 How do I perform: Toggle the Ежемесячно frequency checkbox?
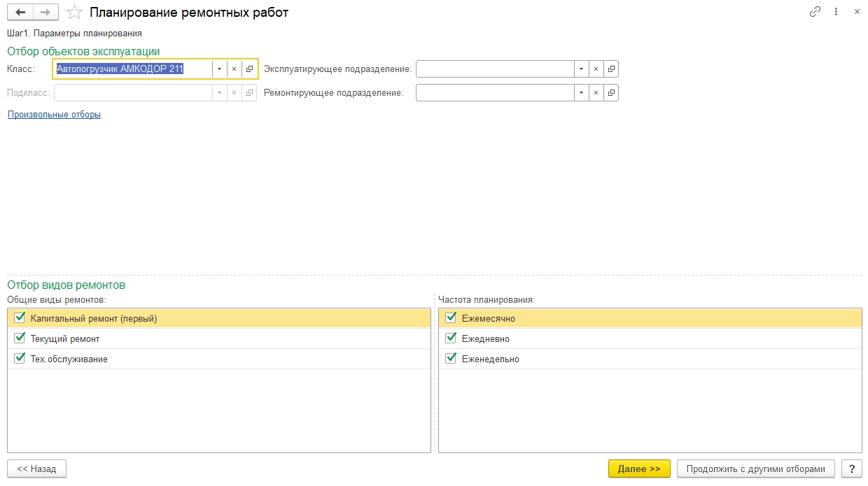(451, 317)
